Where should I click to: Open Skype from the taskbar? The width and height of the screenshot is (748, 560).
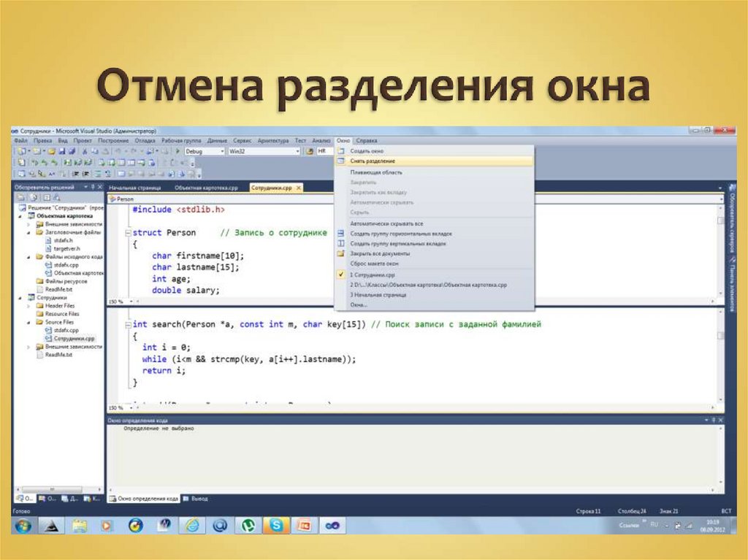pos(275,526)
